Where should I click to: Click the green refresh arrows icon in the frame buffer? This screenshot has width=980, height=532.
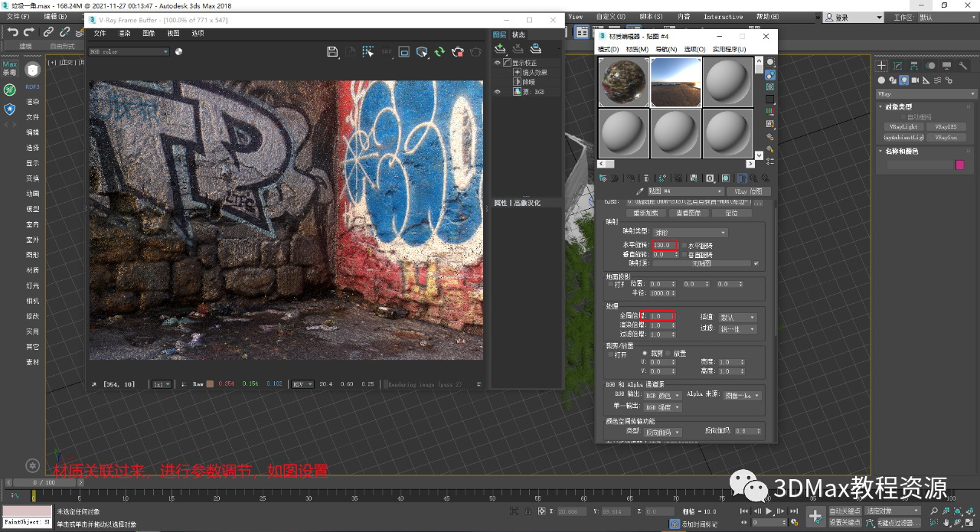[439, 51]
